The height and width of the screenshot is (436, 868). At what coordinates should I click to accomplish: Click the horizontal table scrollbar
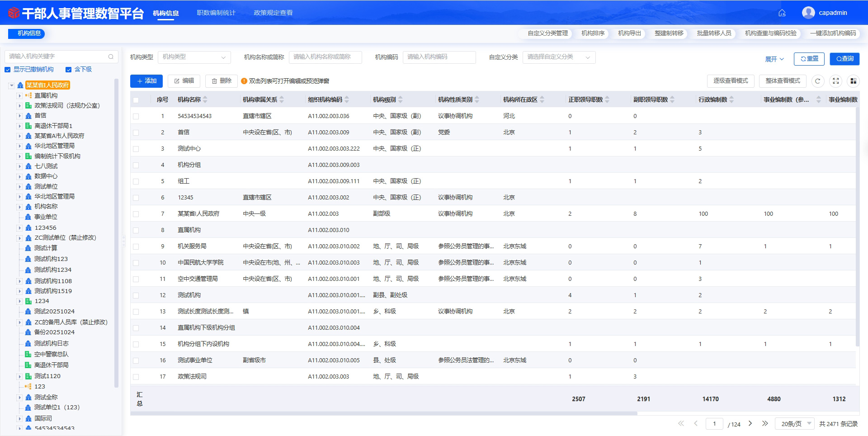384,413
